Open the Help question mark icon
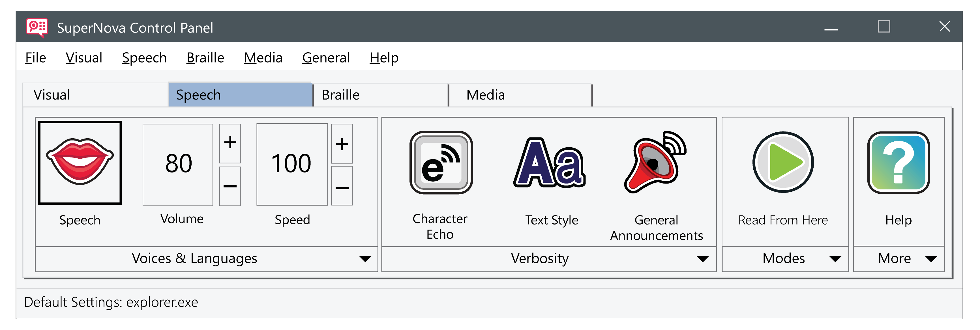Image resolution: width=980 pixels, height=330 pixels. [898, 163]
